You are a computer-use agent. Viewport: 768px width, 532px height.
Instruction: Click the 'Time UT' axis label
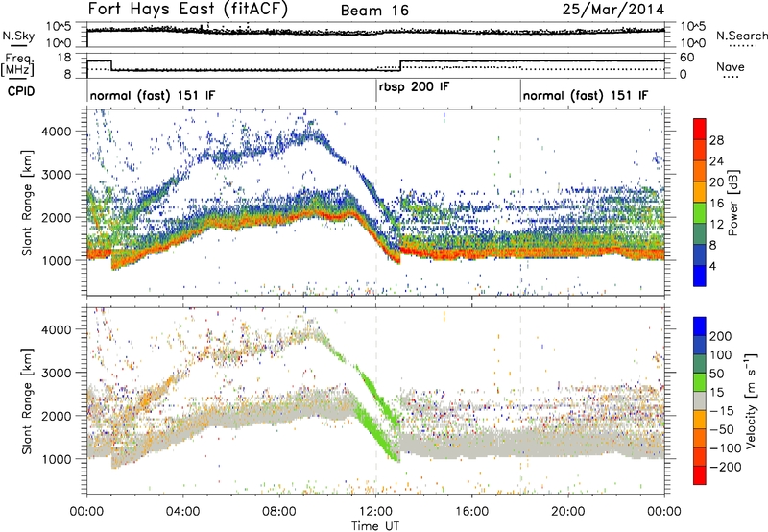point(375,526)
